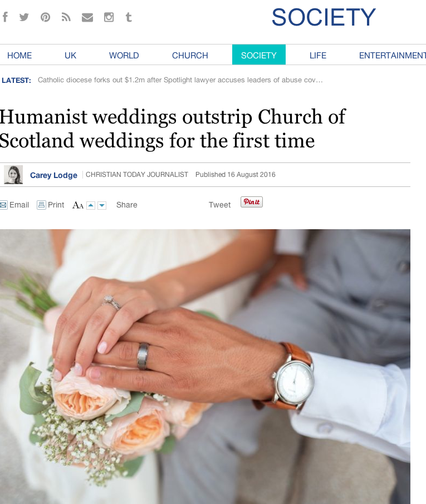Open author Carey Lodge's profile link
The width and height of the screenshot is (426, 504).
coord(53,175)
